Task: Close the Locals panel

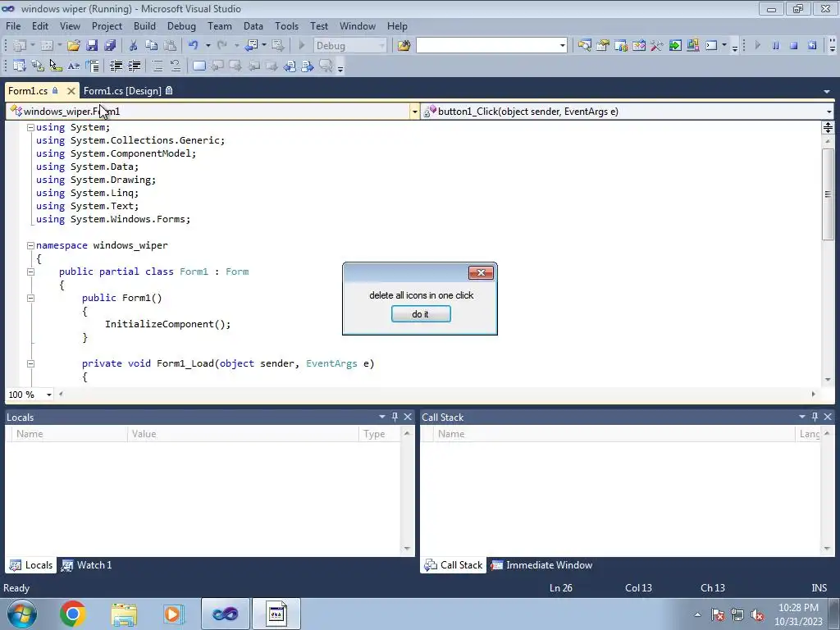Action: [x=408, y=417]
